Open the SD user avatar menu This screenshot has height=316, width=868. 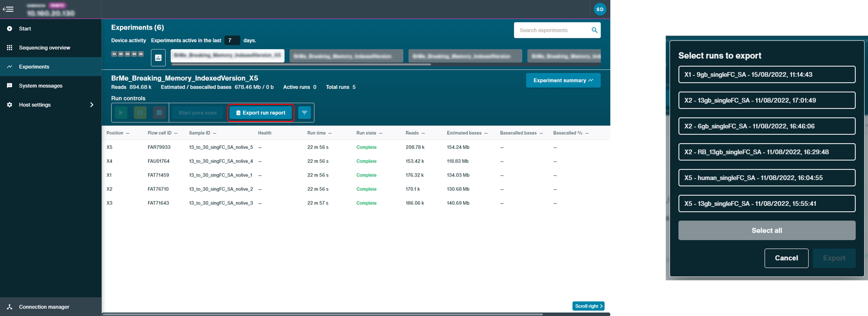[x=600, y=9]
